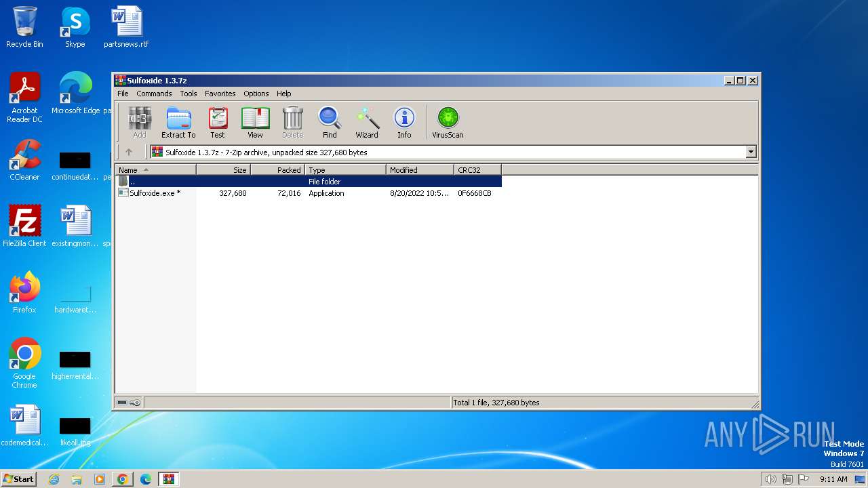
Task: Click the Add archive toolbar icon
Action: click(x=140, y=123)
